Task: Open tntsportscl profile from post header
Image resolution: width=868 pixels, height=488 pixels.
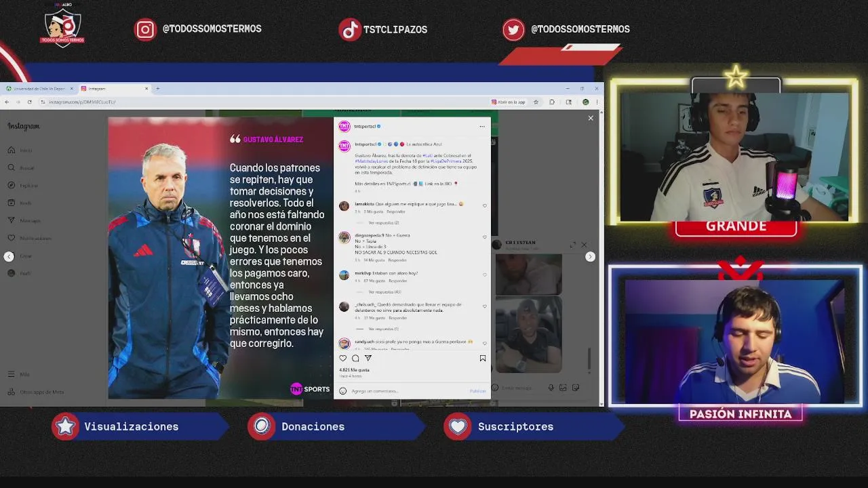Action: pyautogui.click(x=365, y=126)
